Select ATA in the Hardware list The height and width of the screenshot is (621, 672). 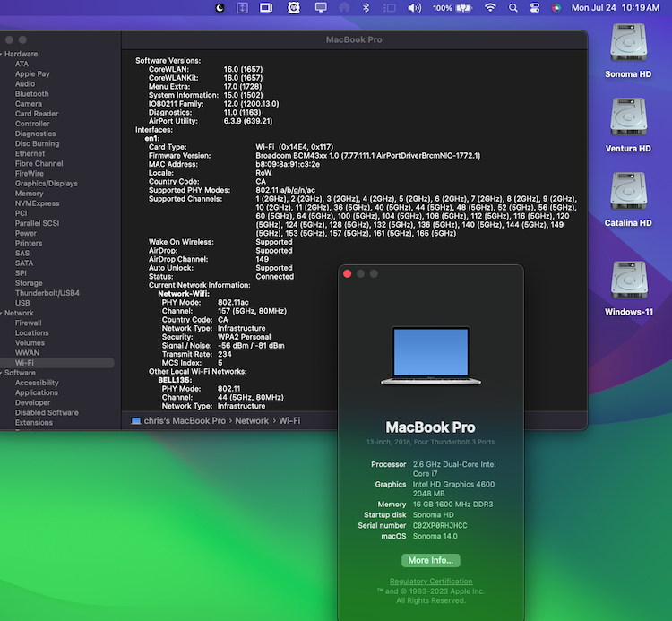[x=22, y=64]
